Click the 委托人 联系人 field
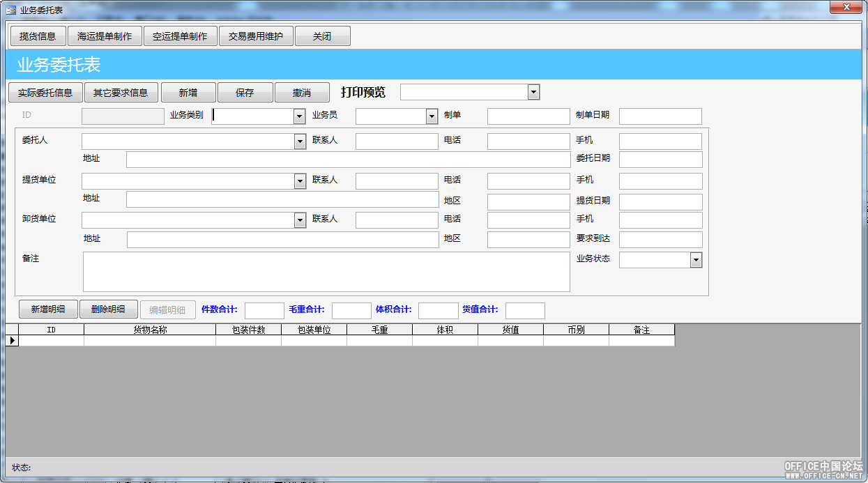Image resolution: width=868 pixels, height=483 pixels. coord(397,141)
